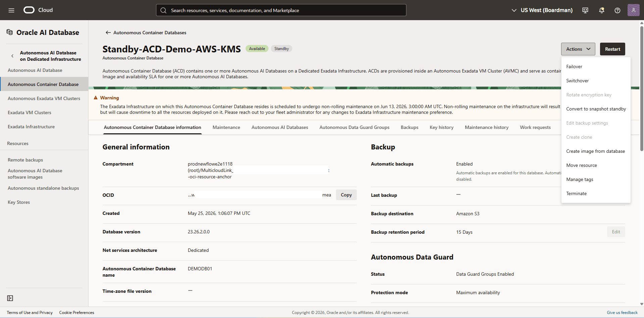Image resolution: width=644 pixels, height=318 pixels.
Task: Open the Work requests tab
Action: [x=535, y=127]
